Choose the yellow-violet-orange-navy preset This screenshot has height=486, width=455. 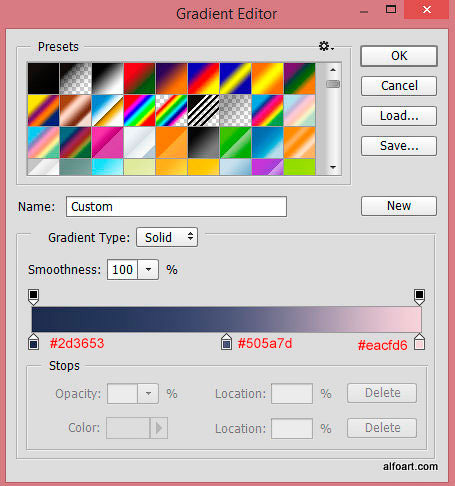(43, 110)
